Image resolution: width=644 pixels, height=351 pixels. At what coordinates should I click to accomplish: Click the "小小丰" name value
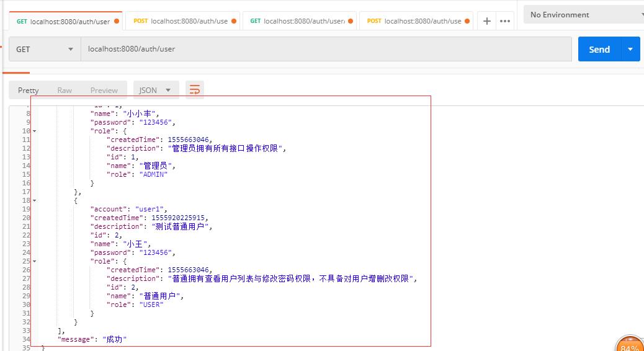click(139, 113)
